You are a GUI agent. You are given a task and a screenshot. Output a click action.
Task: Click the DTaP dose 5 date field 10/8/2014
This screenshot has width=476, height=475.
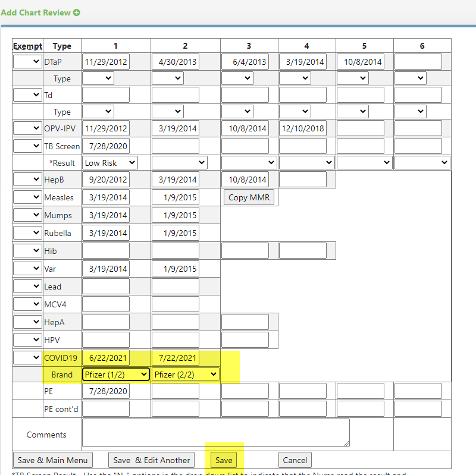(x=361, y=62)
